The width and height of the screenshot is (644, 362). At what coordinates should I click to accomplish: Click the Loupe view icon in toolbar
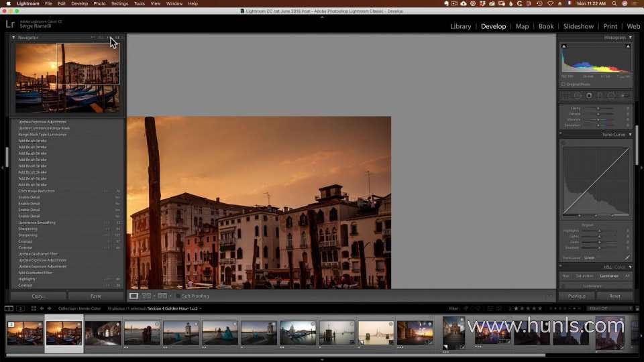(133, 296)
